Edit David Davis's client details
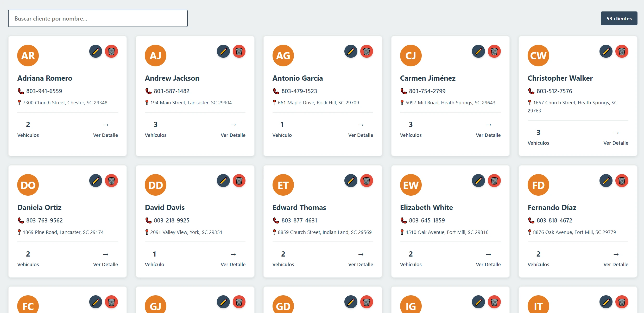The width and height of the screenshot is (644, 313). pyautogui.click(x=223, y=181)
